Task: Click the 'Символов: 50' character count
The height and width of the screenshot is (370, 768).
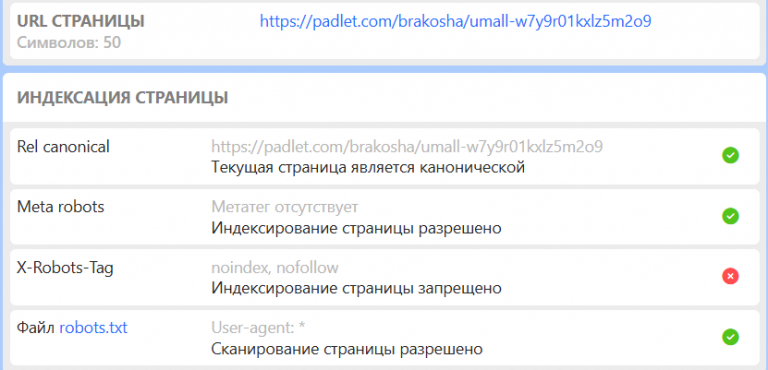Action: (69, 43)
